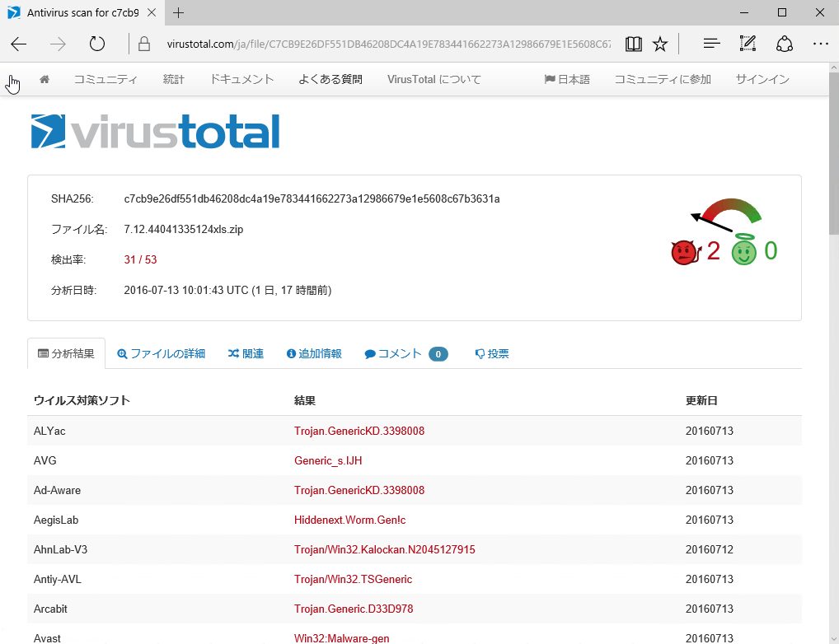Click Ad-Aware row name
The height and width of the screenshot is (644, 839).
[x=57, y=491]
